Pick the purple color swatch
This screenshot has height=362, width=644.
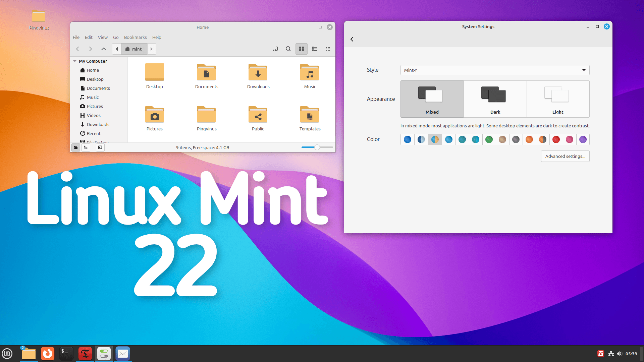click(x=583, y=139)
